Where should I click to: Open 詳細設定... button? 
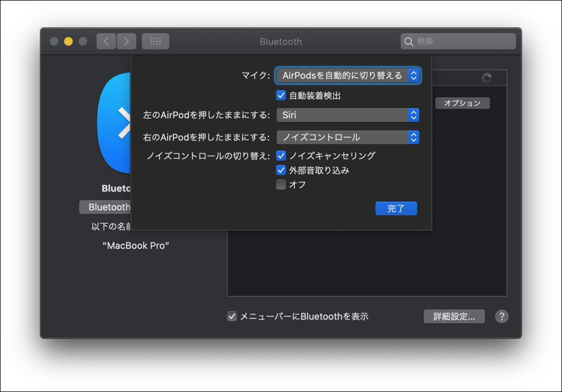tap(454, 316)
